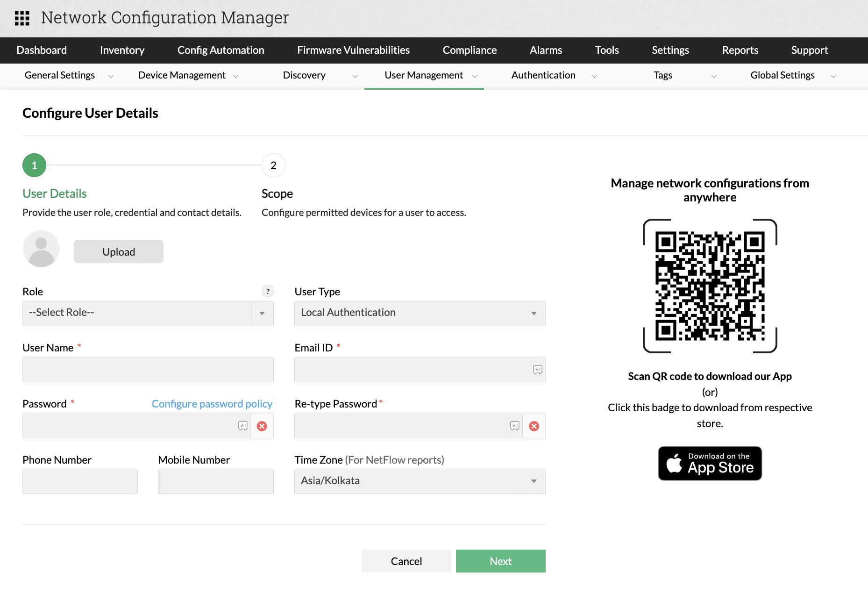
Task: Go to step 1 User Details circle
Action: tap(34, 165)
